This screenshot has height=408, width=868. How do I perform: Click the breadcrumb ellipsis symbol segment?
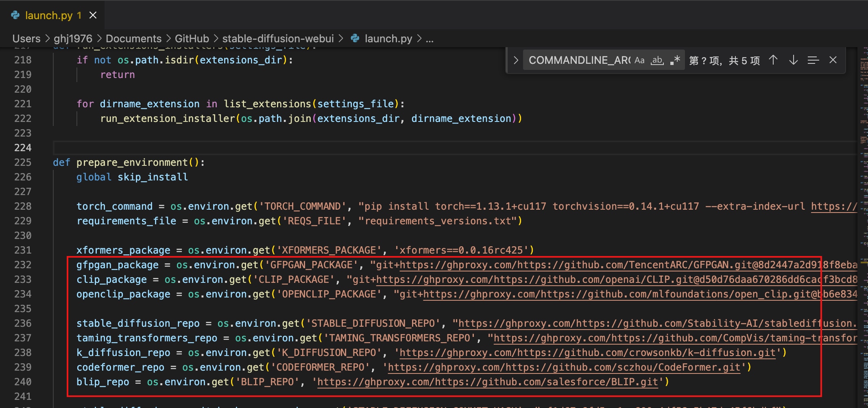[430, 39]
